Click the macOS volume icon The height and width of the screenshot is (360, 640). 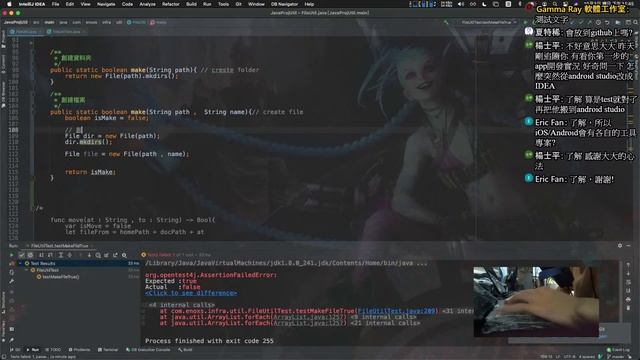pyautogui.click(x=461, y=4)
